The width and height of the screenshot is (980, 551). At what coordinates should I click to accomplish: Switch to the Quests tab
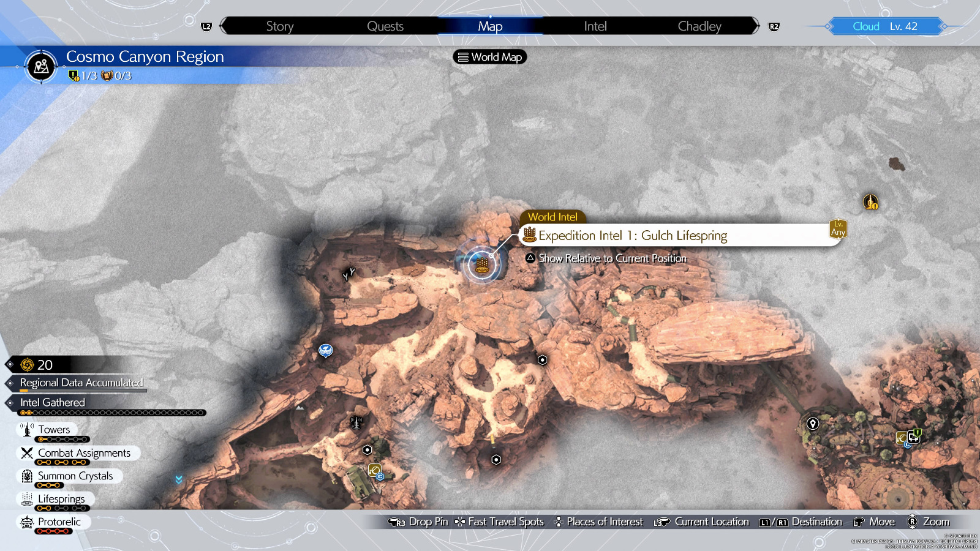pyautogui.click(x=385, y=26)
